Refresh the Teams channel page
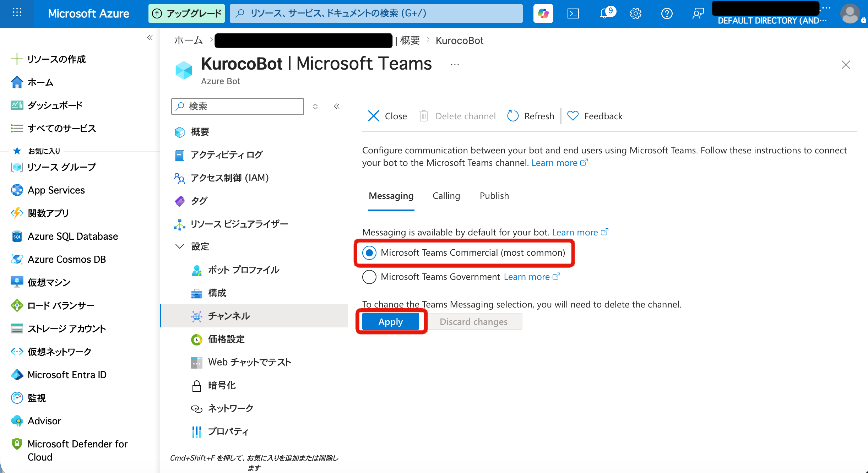The image size is (868, 473). (x=531, y=116)
